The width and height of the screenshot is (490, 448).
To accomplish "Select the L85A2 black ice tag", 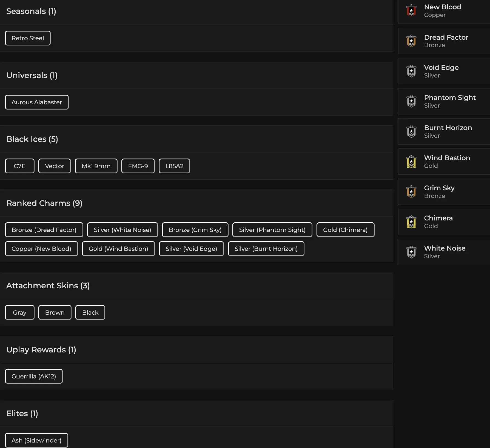I will coord(174,166).
